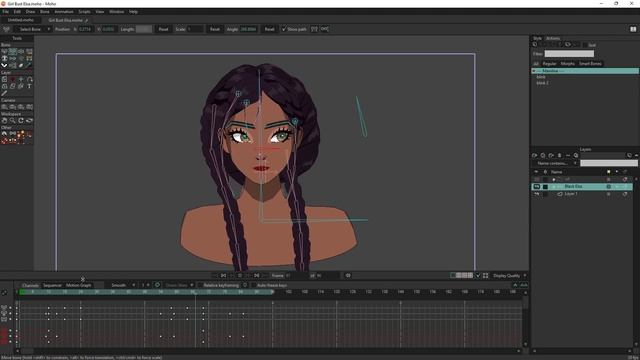Screen dimensions: 640x360
Task: Select the Add Bone tool icon
Action: click(21, 51)
